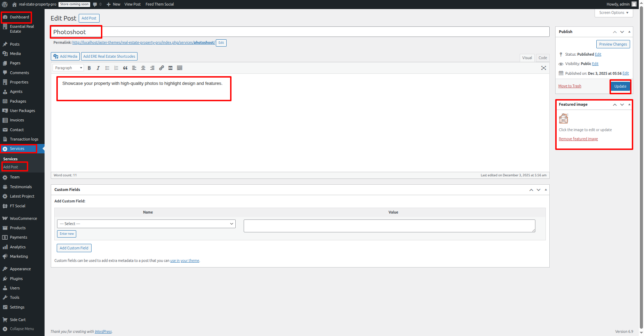Viewport: 644px width, 336px height.
Task: Apply italic formatting in editor toolbar
Action: point(98,68)
